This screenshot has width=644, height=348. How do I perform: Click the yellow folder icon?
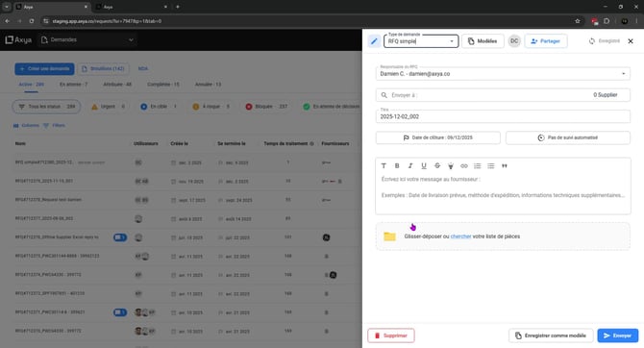tap(389, 236)
